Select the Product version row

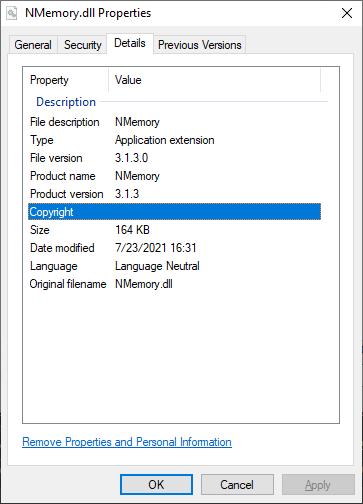click(x=174, y=194)
